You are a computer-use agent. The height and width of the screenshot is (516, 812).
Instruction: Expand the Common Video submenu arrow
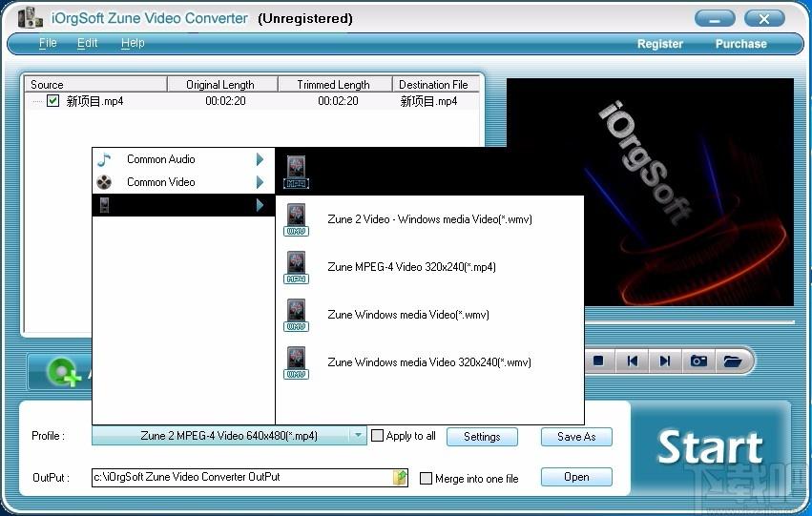pos(260,182)
